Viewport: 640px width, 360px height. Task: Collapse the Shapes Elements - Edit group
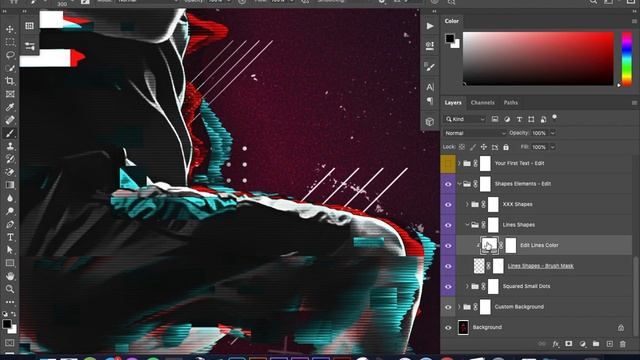[x=459, y=184]
